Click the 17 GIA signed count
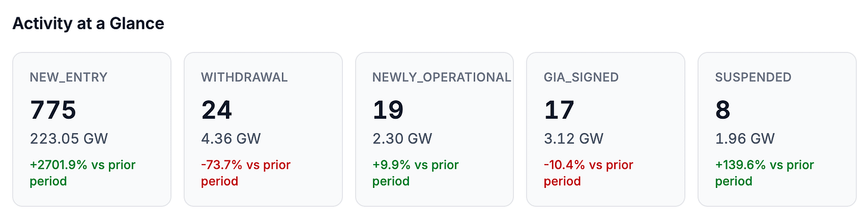The height and width of the screenshot is (216, 868). [x=559, y=110]
